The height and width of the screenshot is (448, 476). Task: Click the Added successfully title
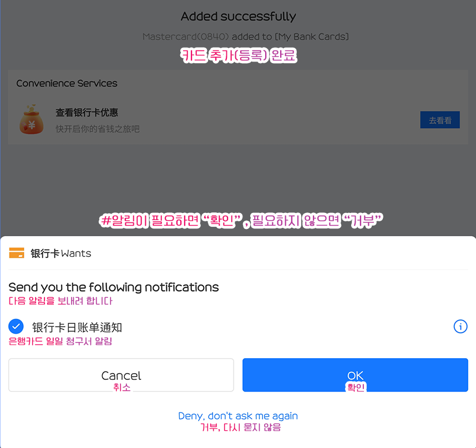(x=239, y=17)
